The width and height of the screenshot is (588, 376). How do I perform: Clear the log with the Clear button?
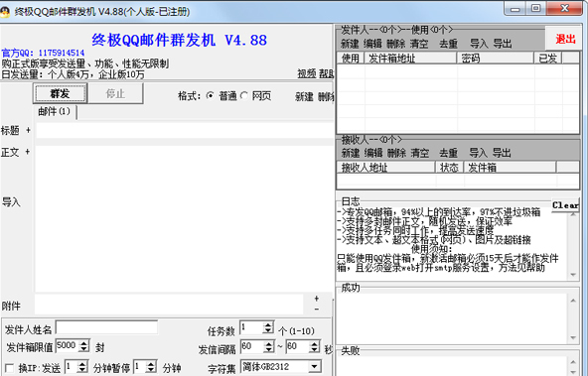click(x=565, y=204)
